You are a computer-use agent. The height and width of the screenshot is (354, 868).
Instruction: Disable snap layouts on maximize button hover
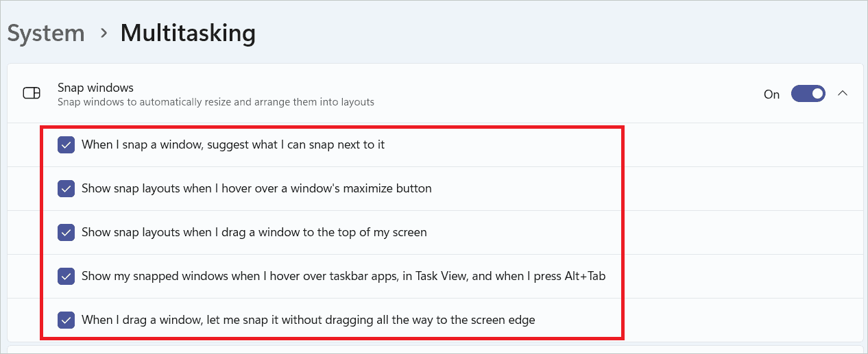[67, 188]
